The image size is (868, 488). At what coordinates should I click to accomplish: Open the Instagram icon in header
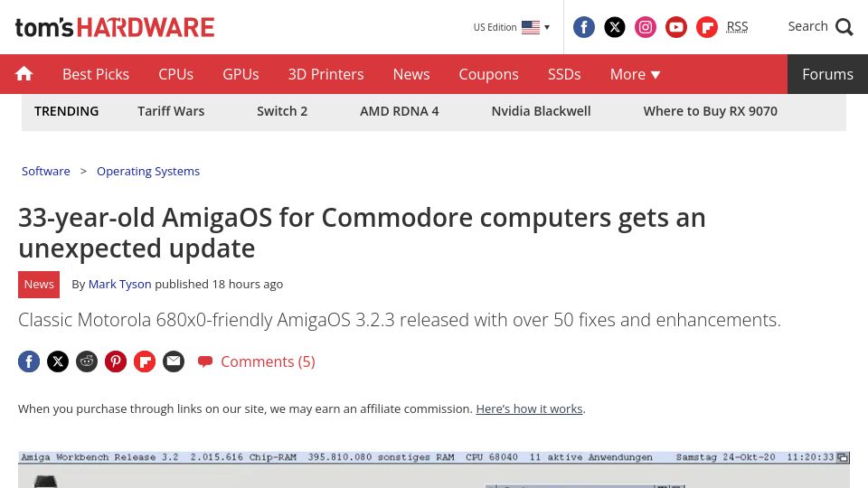pyautogui.click(x=645, y=27)
